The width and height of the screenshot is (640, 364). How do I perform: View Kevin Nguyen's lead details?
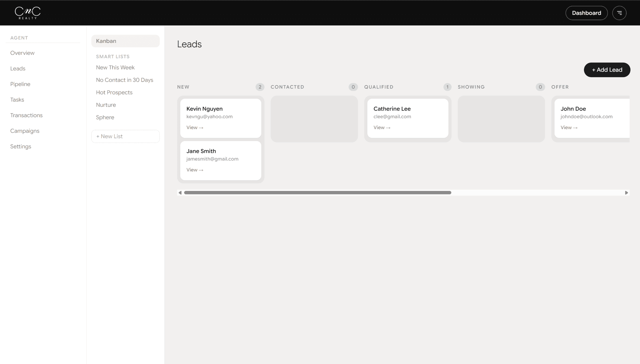coord(195,128)
